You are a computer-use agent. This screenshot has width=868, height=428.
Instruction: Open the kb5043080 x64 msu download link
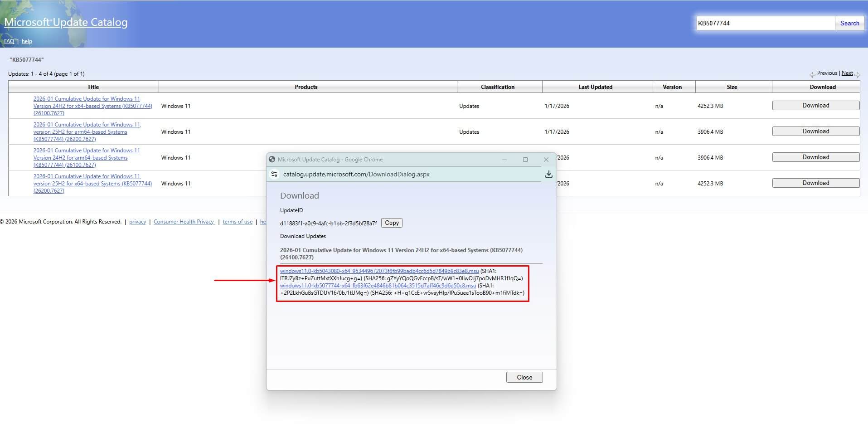(x=379, y=271)
